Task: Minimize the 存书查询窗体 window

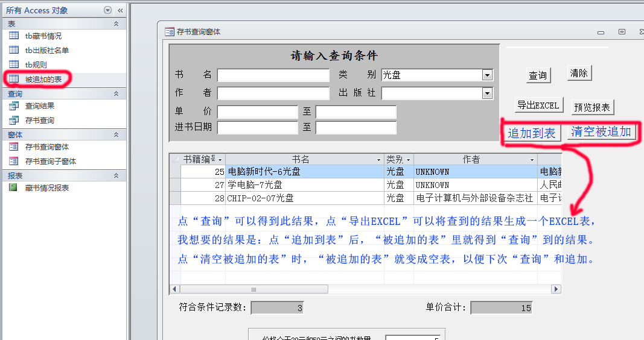Action: 601,32
